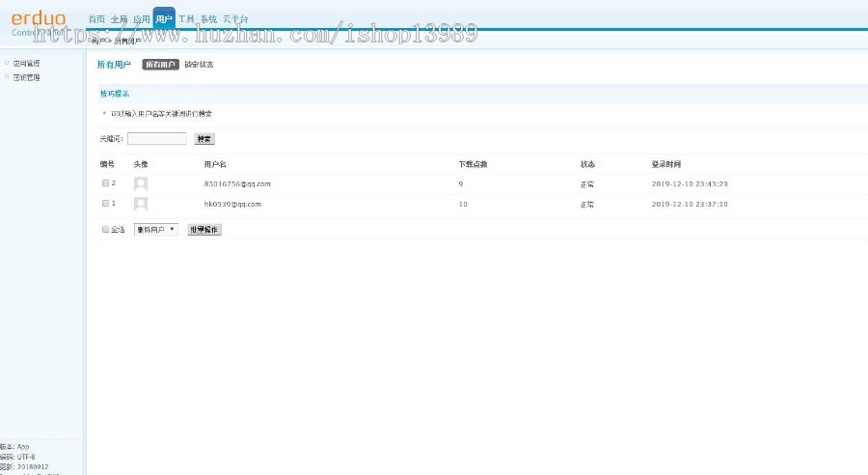Click the 登录时间 column header

tap(665, 164)
